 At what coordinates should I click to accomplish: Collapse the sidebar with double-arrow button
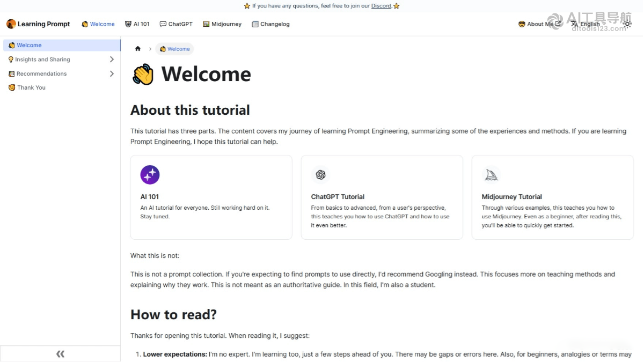pyautogui.click(x=60, y=354)
